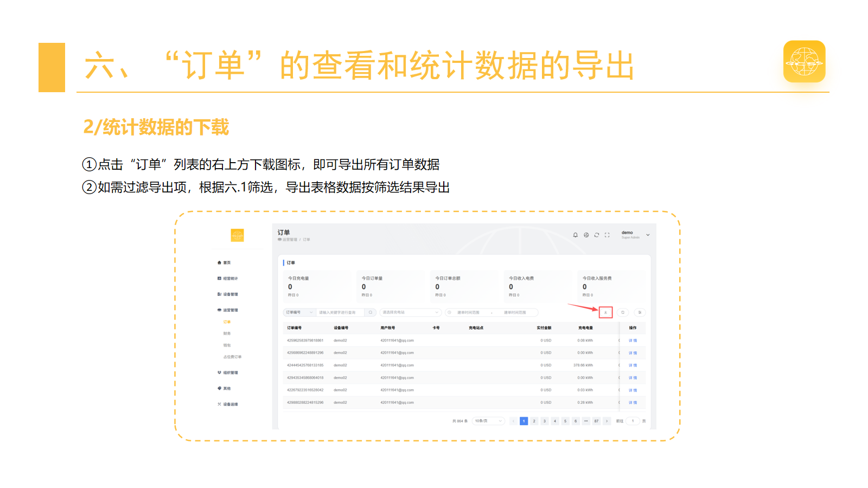Image resolution: width=868 pixels, height=488 pixels.
Task: Select 订单 submenu item in the sidebar
Action: point(227,322)
